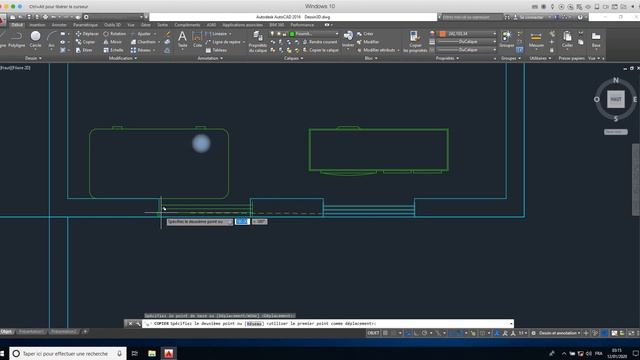Screen dimensions: 640x360
Task: Click Modifier attributs in Bloc panel
Action: (x=378, y=50)
